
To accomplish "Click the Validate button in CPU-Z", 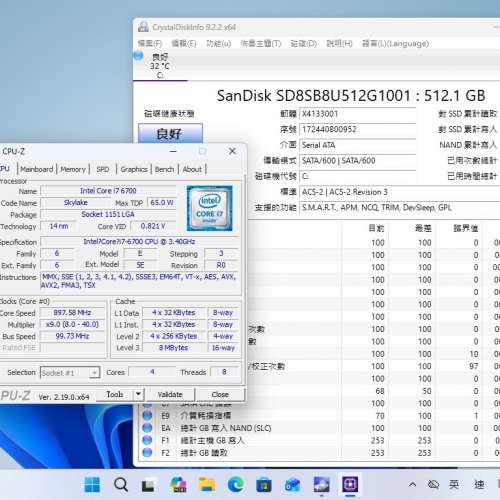I will click(x=170, y=395).
